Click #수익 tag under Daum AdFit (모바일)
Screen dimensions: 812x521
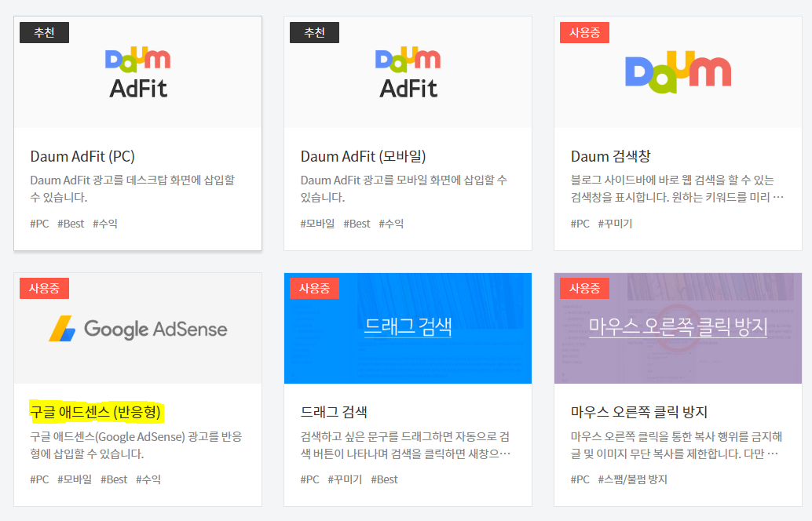(391, 224)
